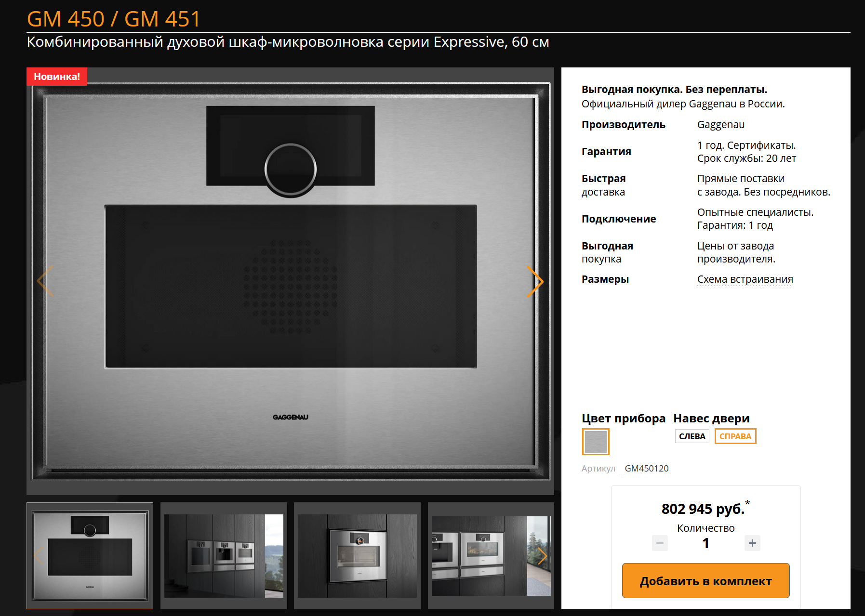Click the Опытные специалисты text

coord(755,212)
